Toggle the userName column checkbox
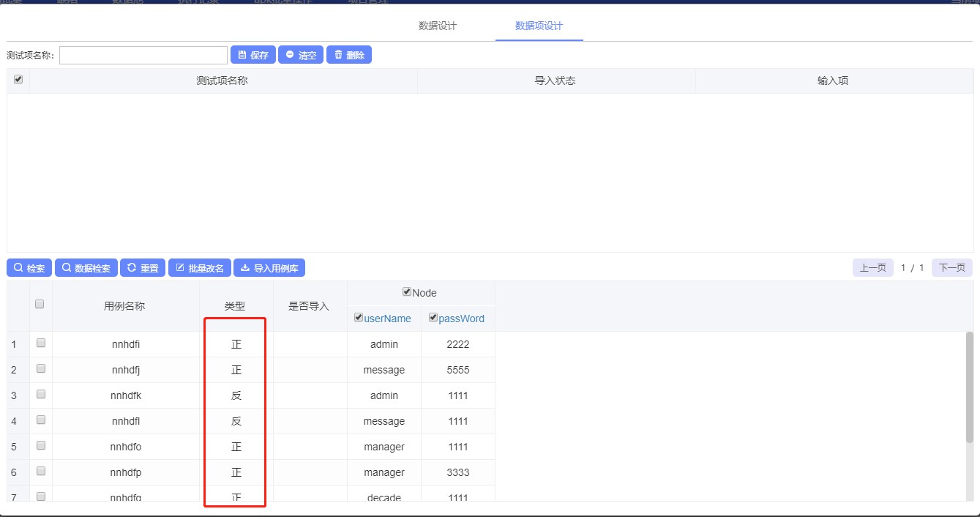This screenshot has height=517, width=980. click(x=359, y=318)
